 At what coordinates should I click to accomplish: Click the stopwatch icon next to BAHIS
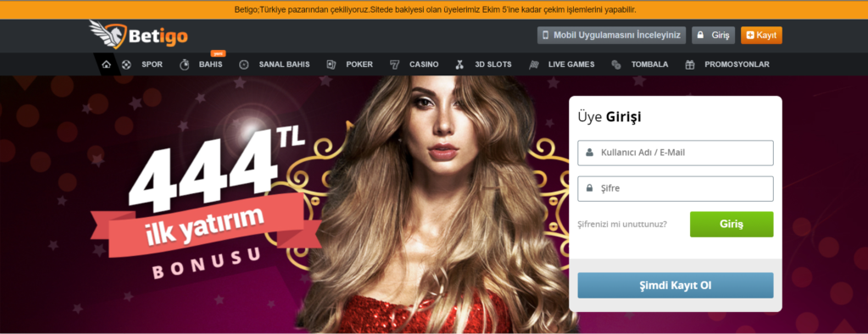[184, 64]
